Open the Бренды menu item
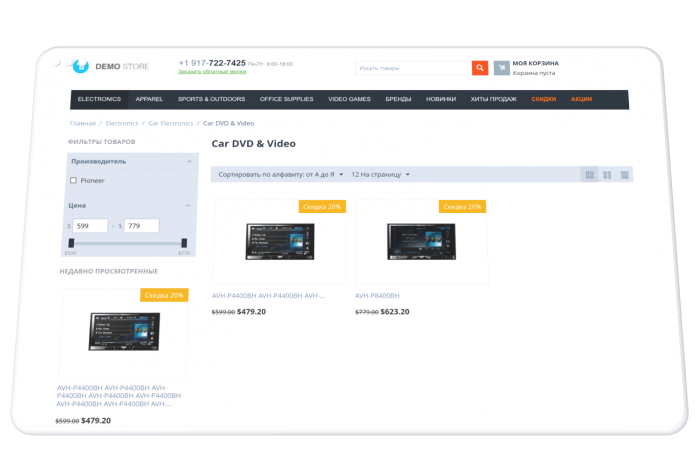Viewport: 700px width, 466px height. coord(398,99)
